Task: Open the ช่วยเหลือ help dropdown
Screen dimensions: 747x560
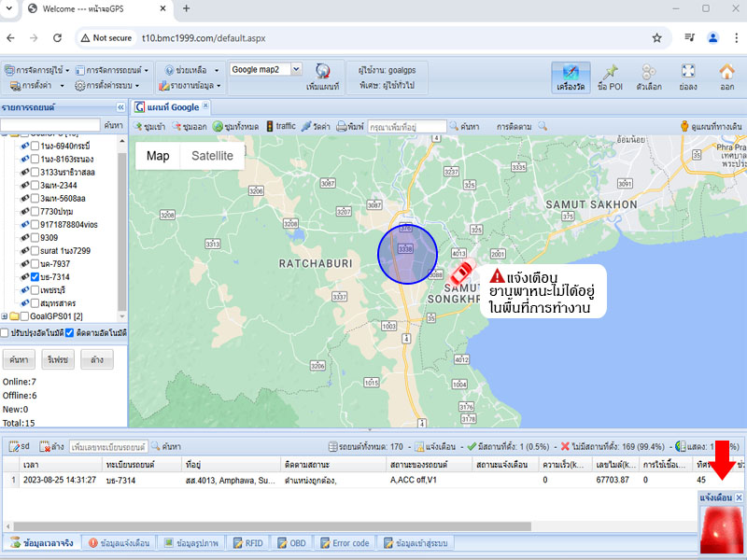Action: point(192,70)
